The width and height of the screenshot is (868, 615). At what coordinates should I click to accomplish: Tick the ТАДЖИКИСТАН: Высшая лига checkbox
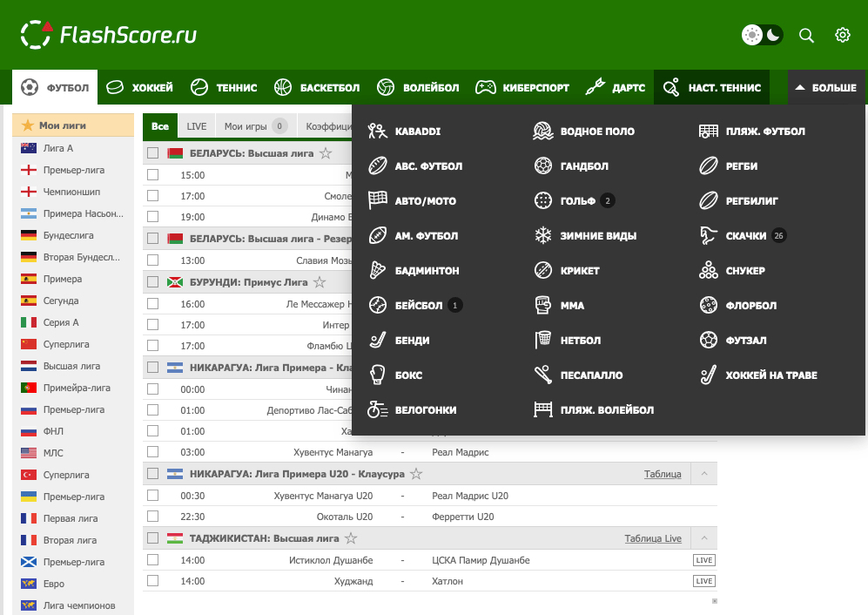[x=153, y=538]
